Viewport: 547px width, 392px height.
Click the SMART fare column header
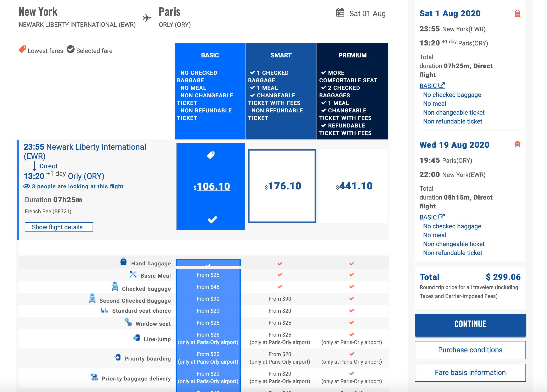pyautogui.click(x=281, y=55)
